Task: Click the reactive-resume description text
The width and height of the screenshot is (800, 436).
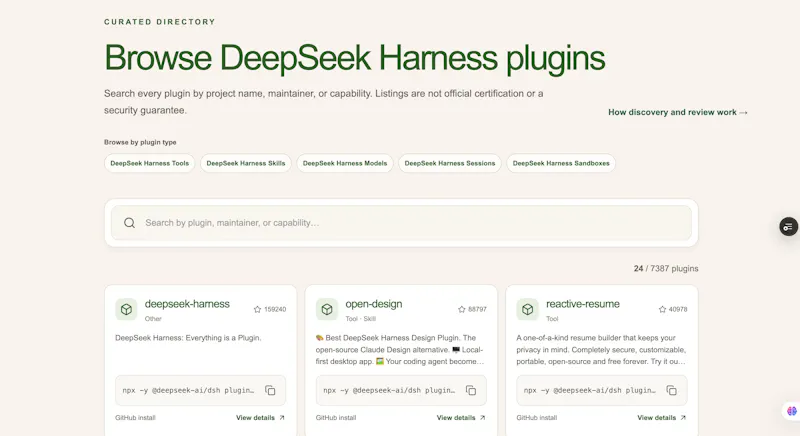Action: pyautogui.click(x=601, y=350)
